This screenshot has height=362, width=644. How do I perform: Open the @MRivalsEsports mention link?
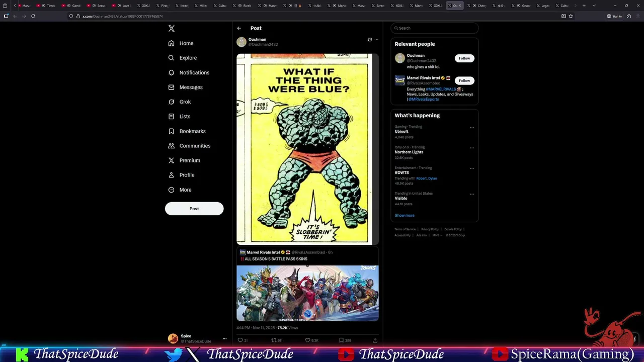point(424,99)
